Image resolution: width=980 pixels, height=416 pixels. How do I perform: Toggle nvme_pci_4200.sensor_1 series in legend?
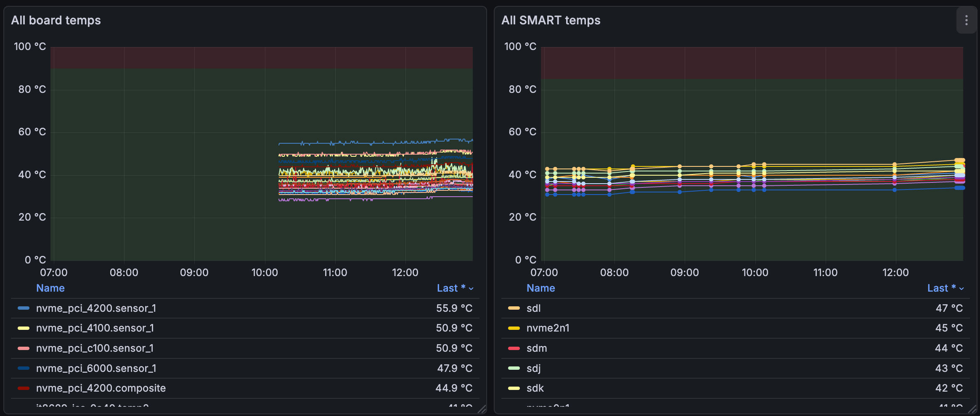click(x=96, y=308)
